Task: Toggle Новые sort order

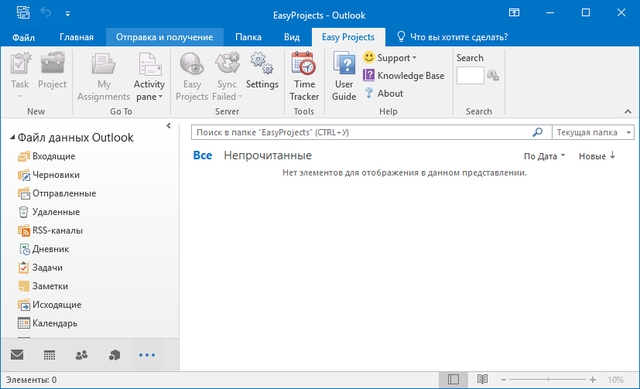Action: tap(597, 156)
